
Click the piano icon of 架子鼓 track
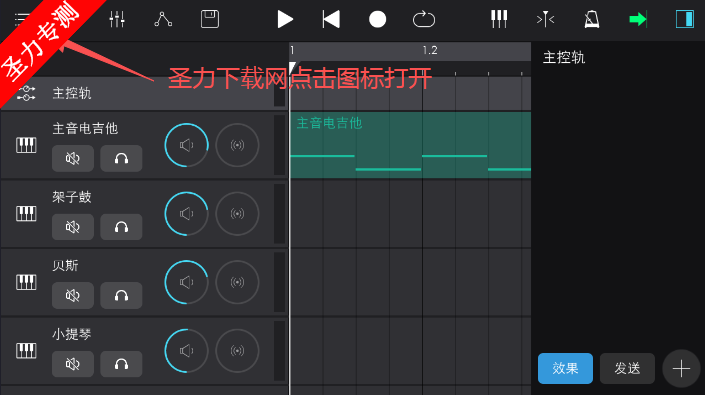click(x=26, y=213)
